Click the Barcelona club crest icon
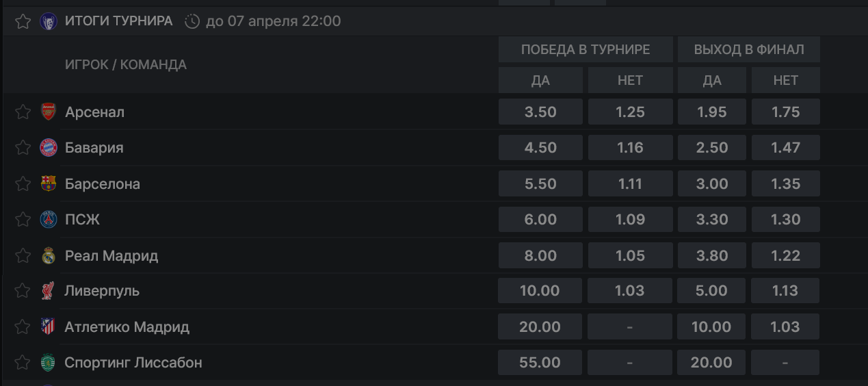 48,183
